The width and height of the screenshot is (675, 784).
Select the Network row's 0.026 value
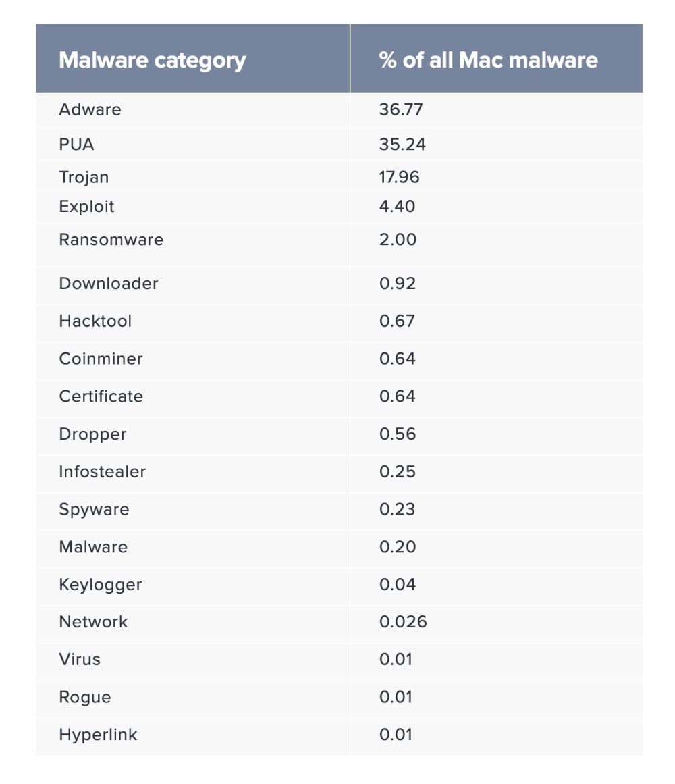coord(403,622)
